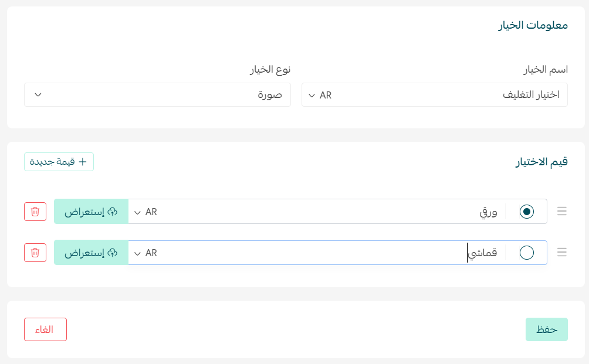The image size is (589, 364).
Task: Expand the AR dropdown in the ورقي row
Action: click(144, 212)
